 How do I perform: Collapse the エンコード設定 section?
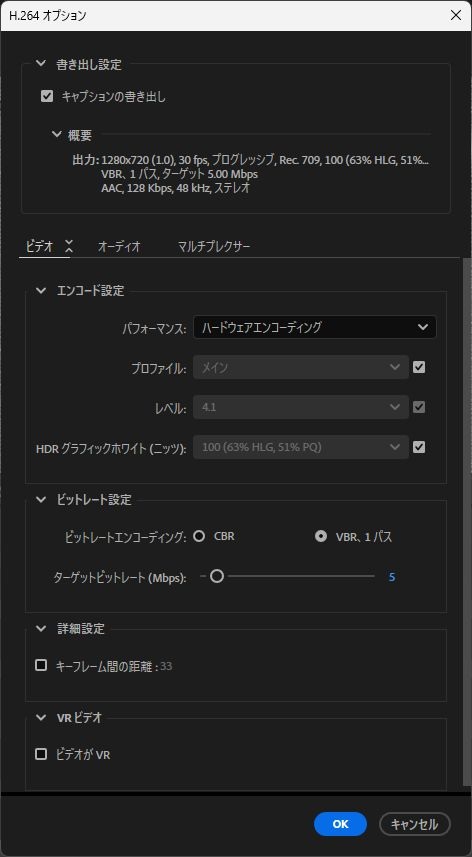click(x=41, y=291)
